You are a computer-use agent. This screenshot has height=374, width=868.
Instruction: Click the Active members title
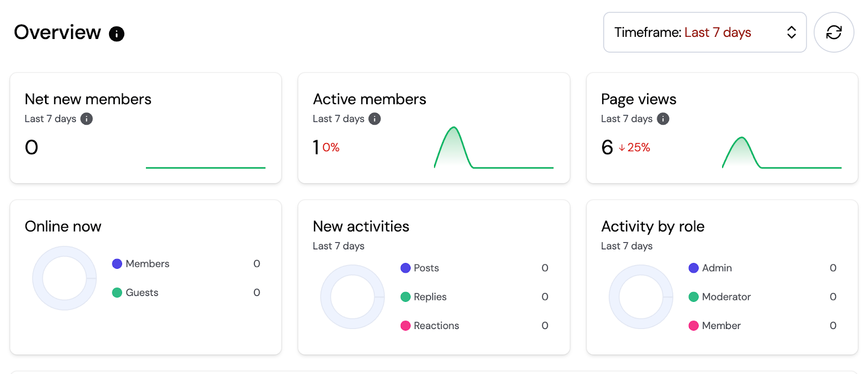tap(369, 99)
